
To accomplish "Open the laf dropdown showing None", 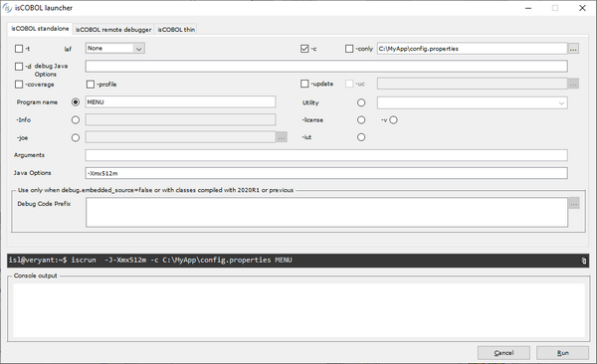I will click(x=115, y=49).
